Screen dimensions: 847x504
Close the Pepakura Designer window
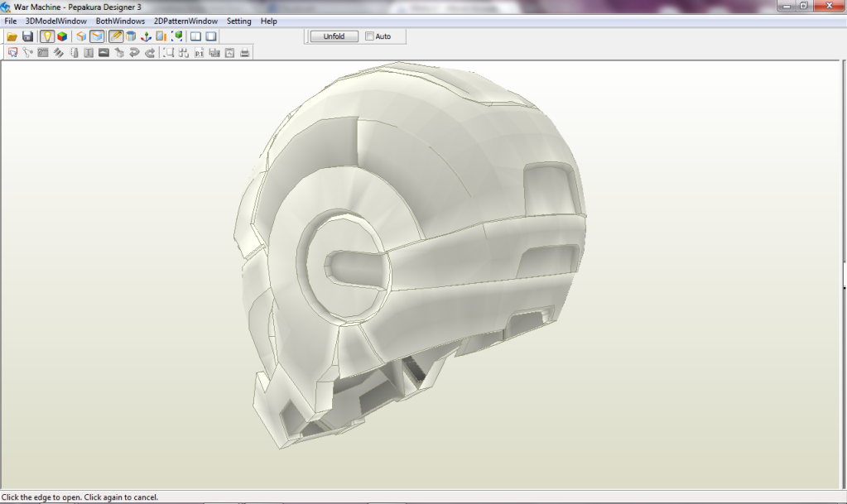[x=829, y=6]
